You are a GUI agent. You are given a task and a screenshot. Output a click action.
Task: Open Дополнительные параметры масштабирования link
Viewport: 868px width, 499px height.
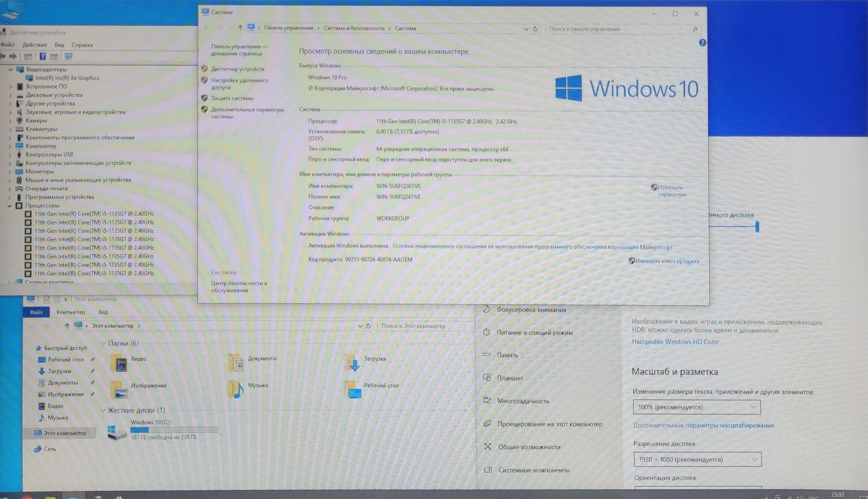coord(703,425)
